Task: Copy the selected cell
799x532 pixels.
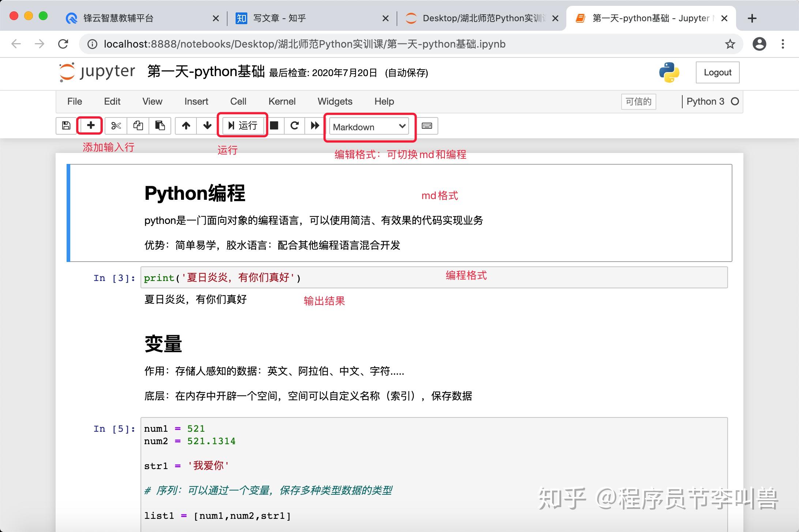Action: point(138,125)
